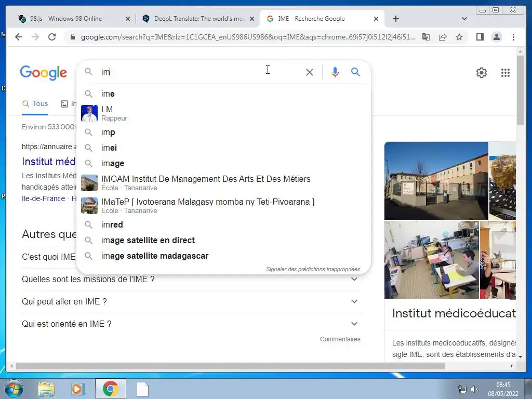This screenshot has height=399, width=532.
Task: Open the volume speaker tray icon
Action: pyautogui.click(x=475, y=389)
